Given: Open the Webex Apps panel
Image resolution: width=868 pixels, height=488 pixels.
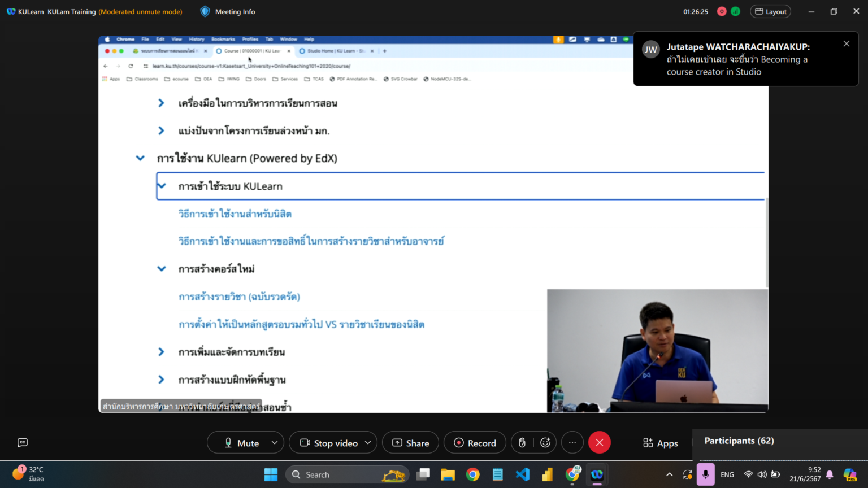Looking at the screenshot, I should (x=659, y=443).
